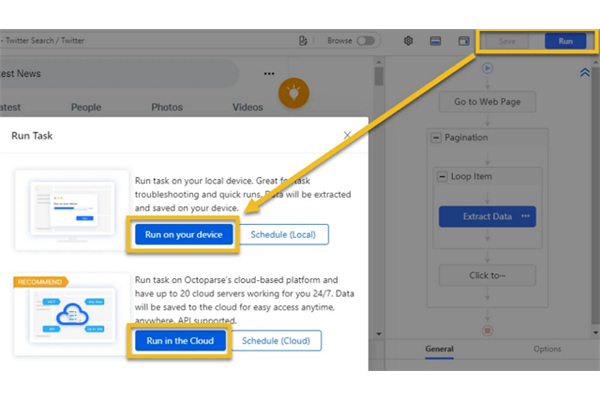Click the Save button in toolbar
This screenshot has width=600, height=400.
tap(507, 41)
